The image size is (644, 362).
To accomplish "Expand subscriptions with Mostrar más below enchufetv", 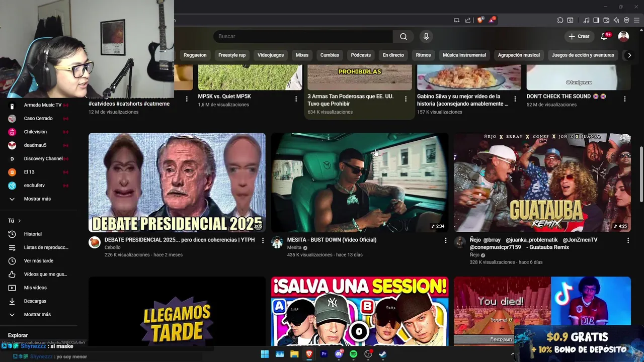I will [38, 199].
